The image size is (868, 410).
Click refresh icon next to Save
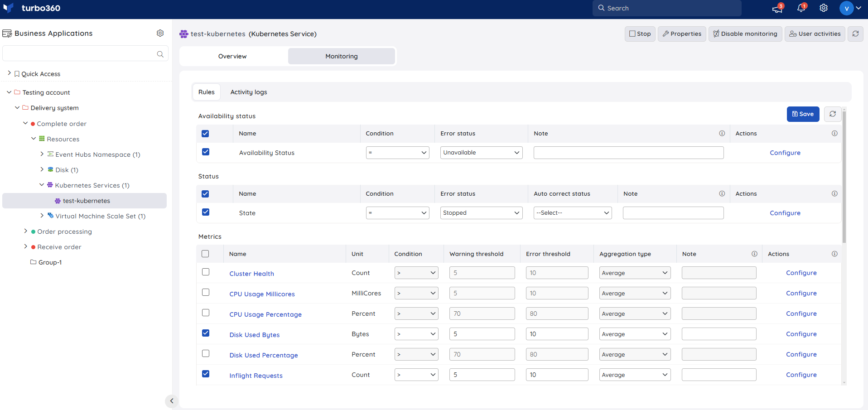click(x=833, y=114)
